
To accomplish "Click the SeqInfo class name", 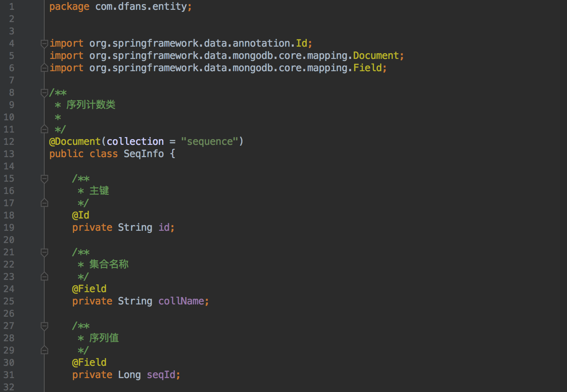I will tap(143, 154).
